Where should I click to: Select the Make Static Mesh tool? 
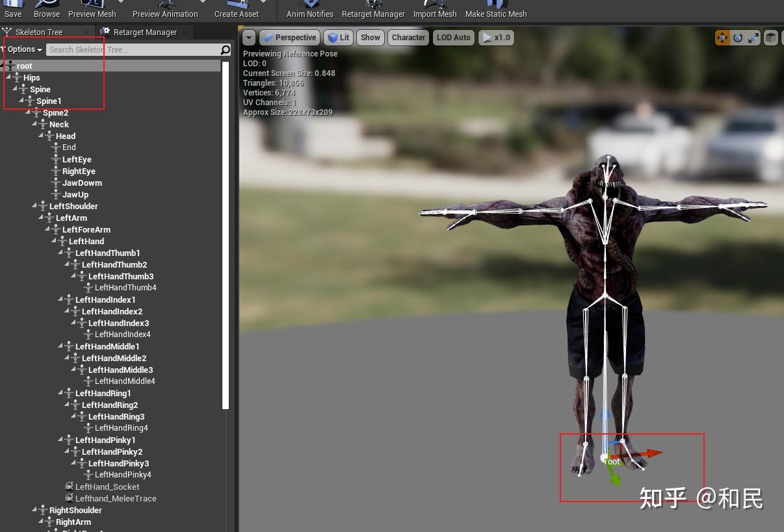point(496,6)
